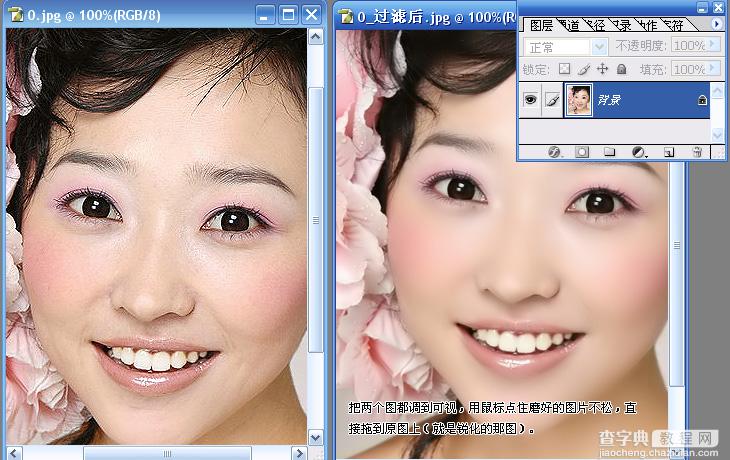Screen dimensions: 730x460
Task: Add a layer style with fx icon
Action: [554, 152]
